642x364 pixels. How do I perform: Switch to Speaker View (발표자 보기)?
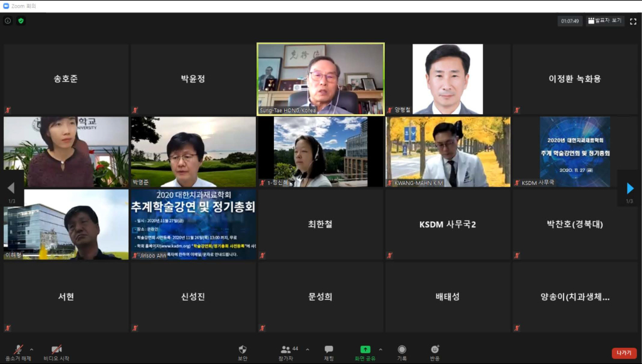pyautogui.click(x=605, y=21)
